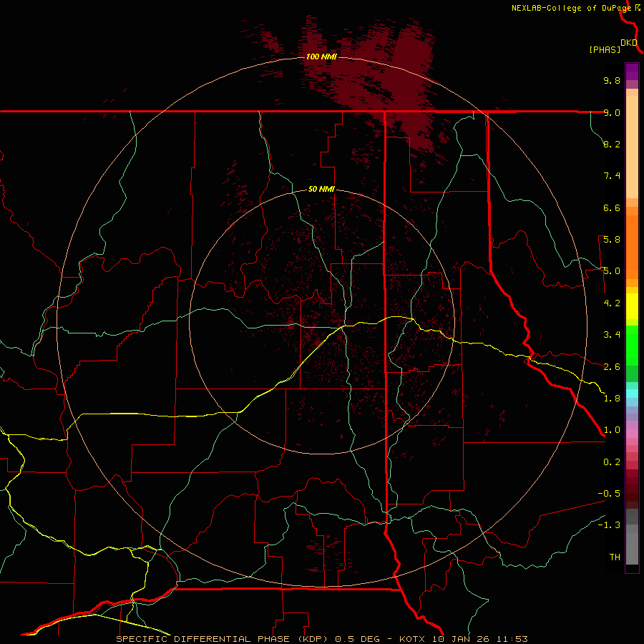Click the -0.5 scale value
Image resolution: width=644 pixels, height=644 pixels.
[x=609, y=494]
